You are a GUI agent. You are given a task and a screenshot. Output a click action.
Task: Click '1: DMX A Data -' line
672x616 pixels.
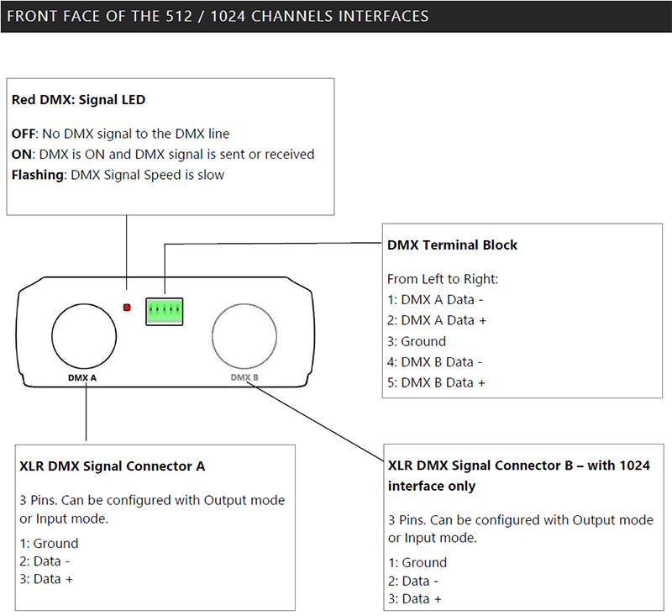point(435,300)
